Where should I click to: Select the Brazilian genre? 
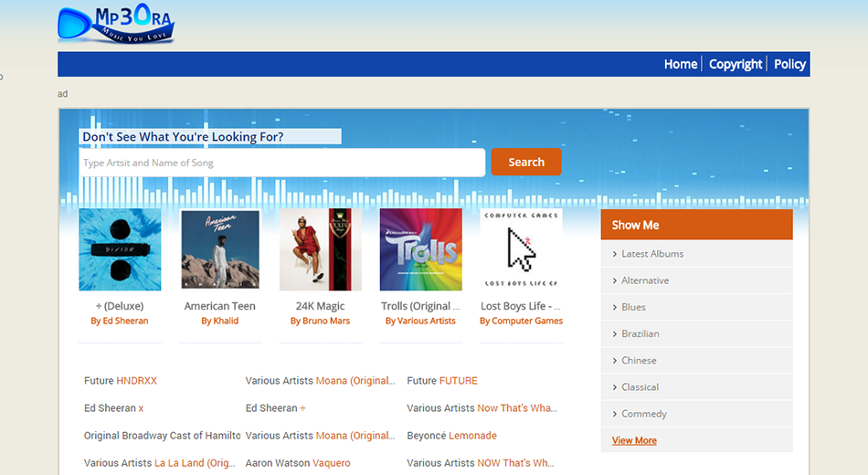pos(640,333)
